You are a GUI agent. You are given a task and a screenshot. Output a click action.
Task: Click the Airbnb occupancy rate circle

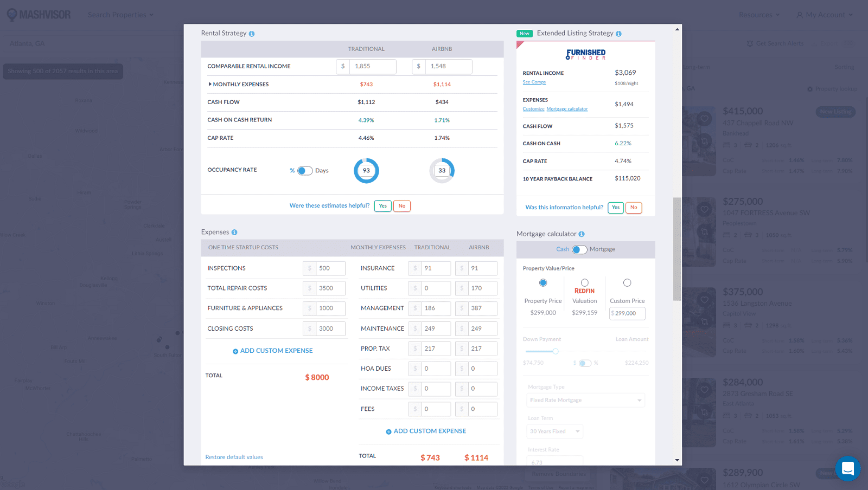pyautogui.click(x=442, y=171)
